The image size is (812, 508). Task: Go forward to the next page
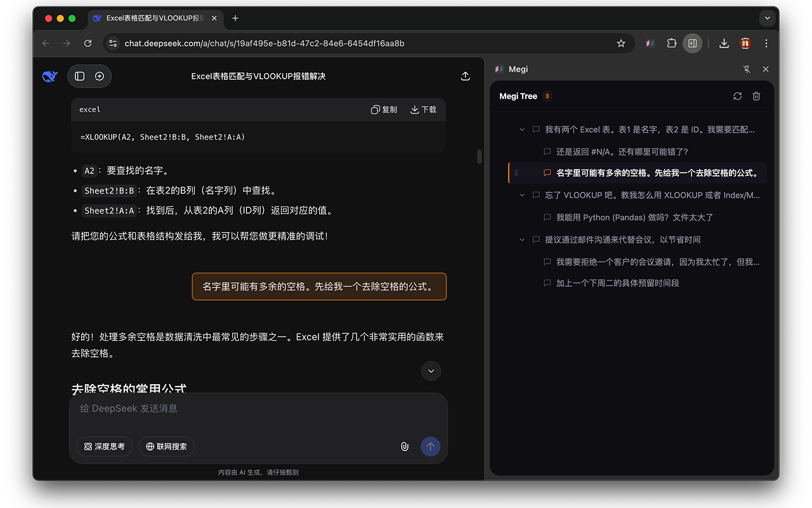tap(67, 43)
